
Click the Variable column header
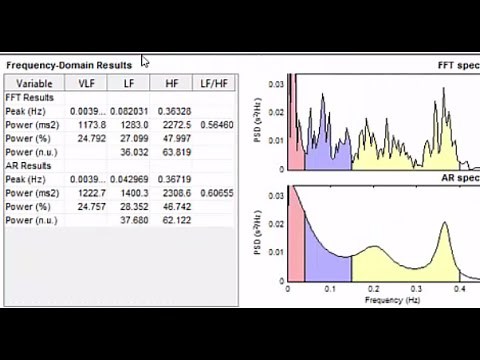[34, 83]
